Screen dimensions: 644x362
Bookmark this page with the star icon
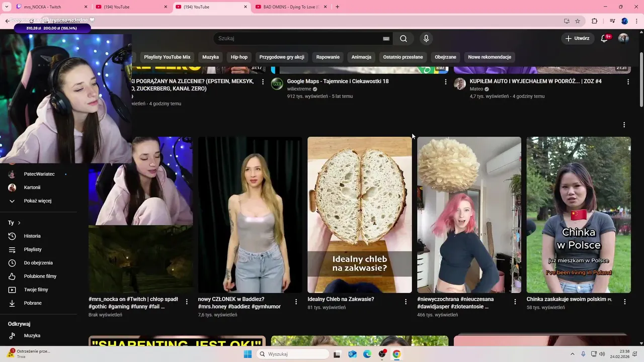click(x=578, y=21)
